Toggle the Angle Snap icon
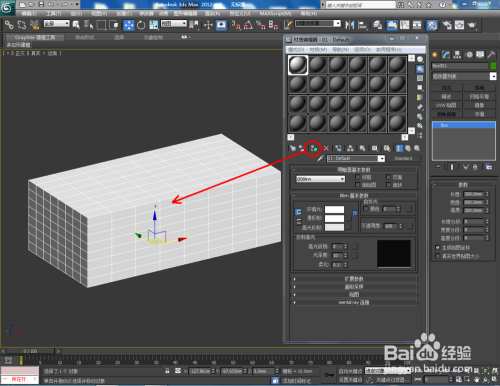Screen dimensions: 500x386 point(248,25)
